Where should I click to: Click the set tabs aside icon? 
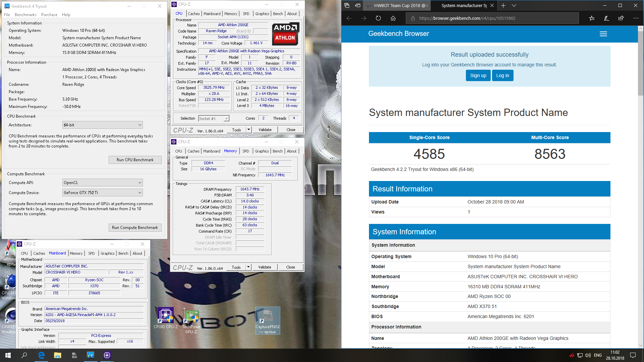tap(358, 5)
